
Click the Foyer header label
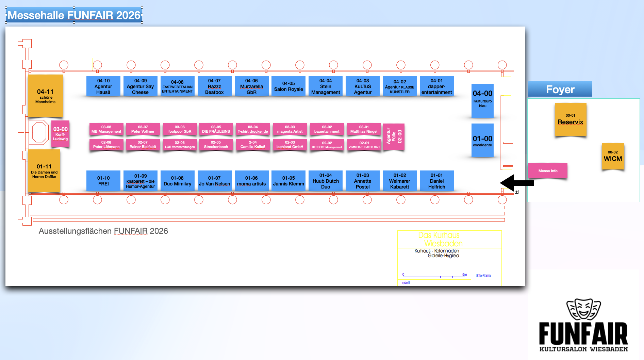(560, 89)
